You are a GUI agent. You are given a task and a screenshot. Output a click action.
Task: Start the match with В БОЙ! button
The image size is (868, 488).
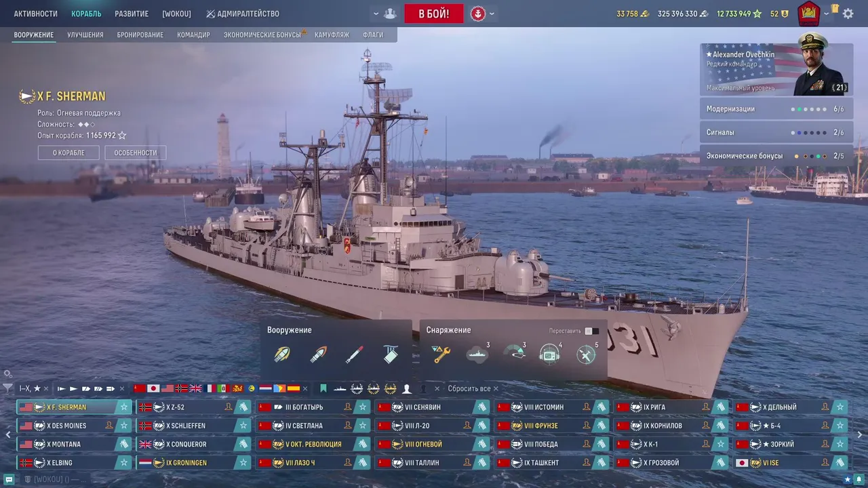coord(434,14)
